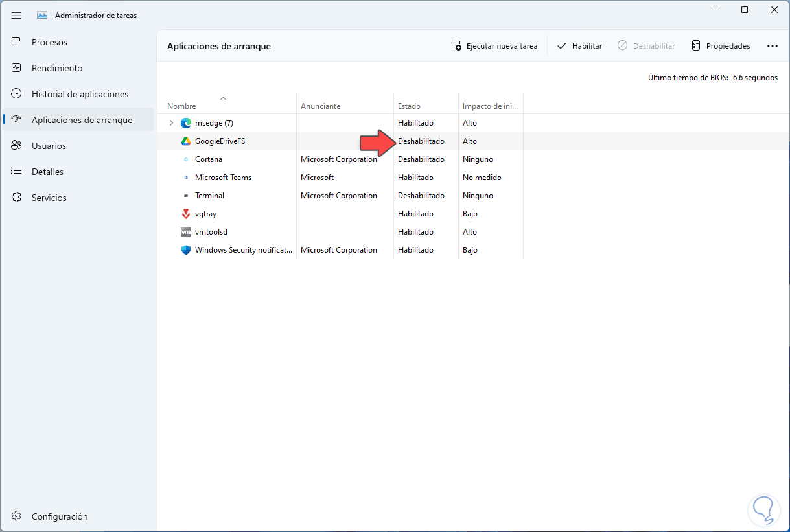The height and width of the screenshot is (532, 790).
Task: Click the vmtoolsd app icon
Action: (x=186, y=232)
